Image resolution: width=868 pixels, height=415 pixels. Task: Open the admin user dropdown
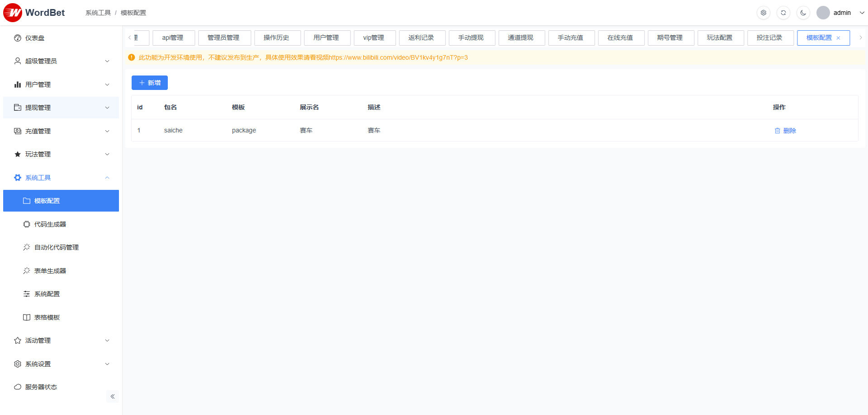tap(840, 13)
